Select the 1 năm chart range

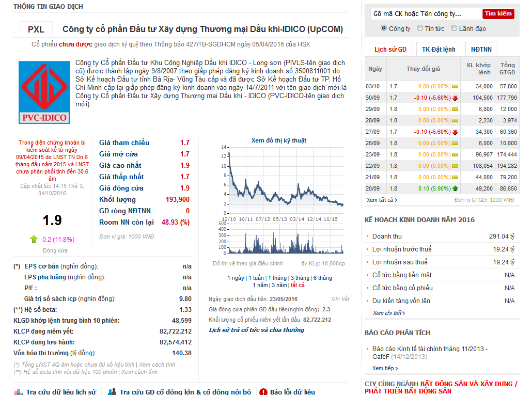click(x=260, y=286)
